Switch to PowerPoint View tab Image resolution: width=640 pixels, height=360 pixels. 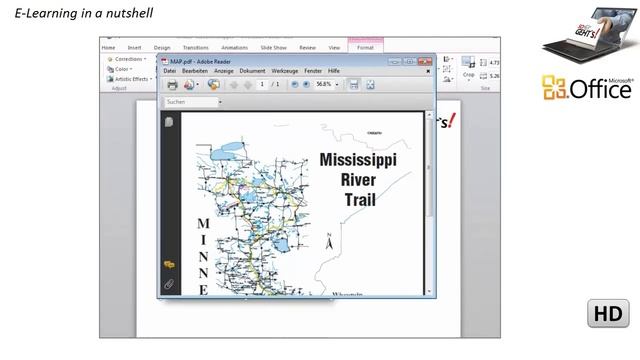(x=334, y=48)
